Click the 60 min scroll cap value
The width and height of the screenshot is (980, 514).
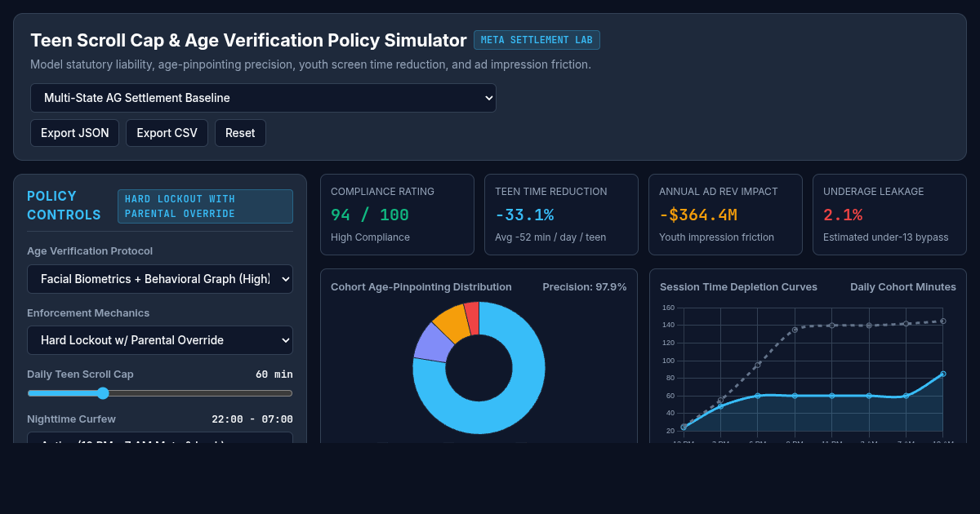274,374
